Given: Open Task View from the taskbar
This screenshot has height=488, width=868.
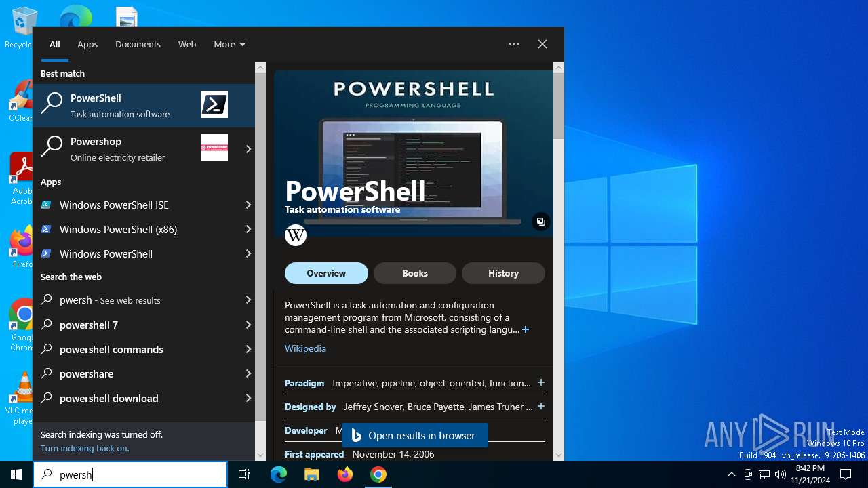Looking at the screenshot, I should [x=244, y=474].
